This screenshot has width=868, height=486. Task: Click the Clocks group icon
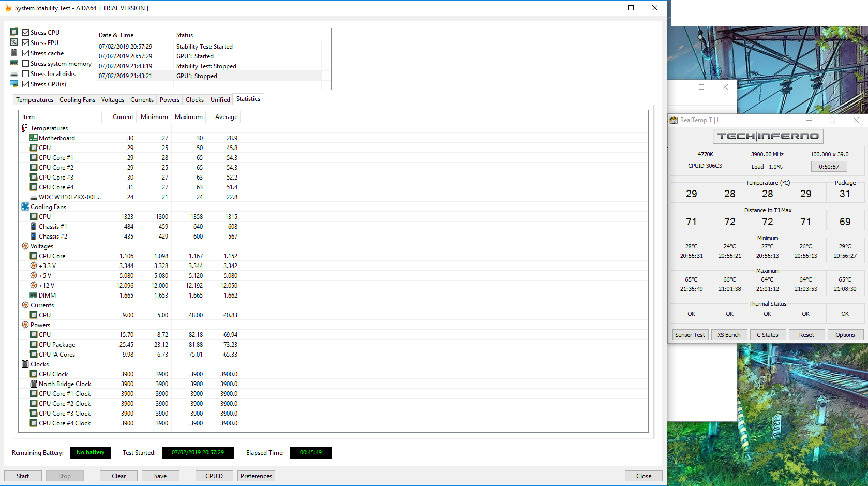[x=25, y=364]
